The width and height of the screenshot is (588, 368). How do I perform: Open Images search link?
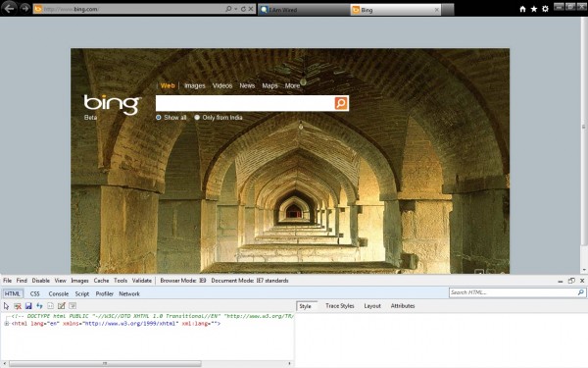(195, 85)
